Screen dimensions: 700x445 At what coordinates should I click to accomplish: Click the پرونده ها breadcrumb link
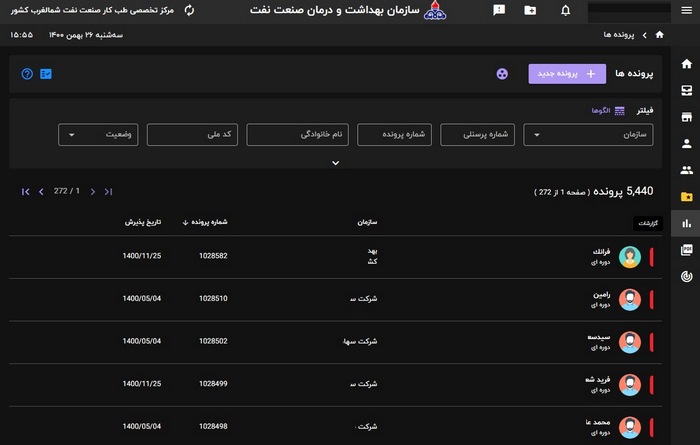click(x=619, y=35)
